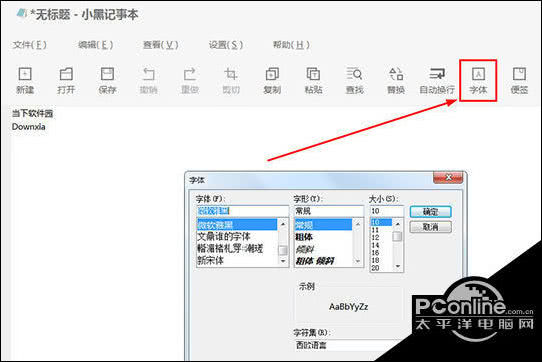This screenshot has width=542, height=362.
Task: Select size 14 in size list
Action: point(381,245)
